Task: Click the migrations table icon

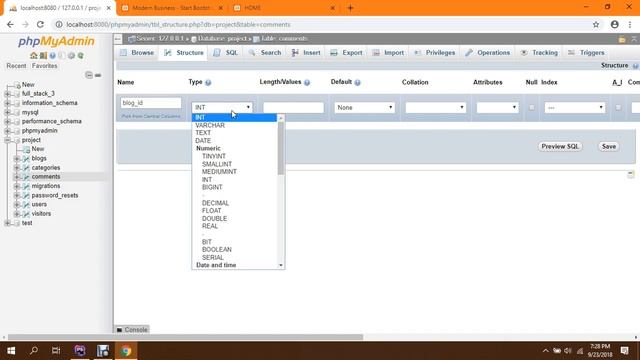Action: click(26, 186)
